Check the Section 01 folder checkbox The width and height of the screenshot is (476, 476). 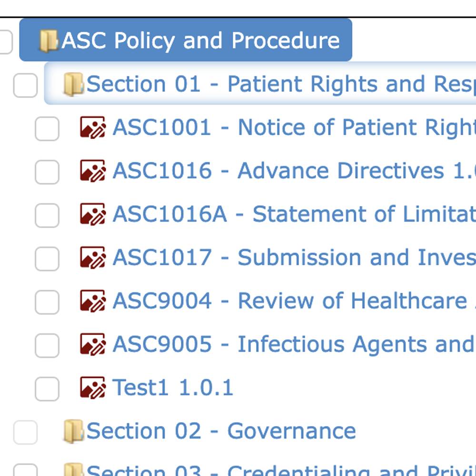[x=25, y=86]
